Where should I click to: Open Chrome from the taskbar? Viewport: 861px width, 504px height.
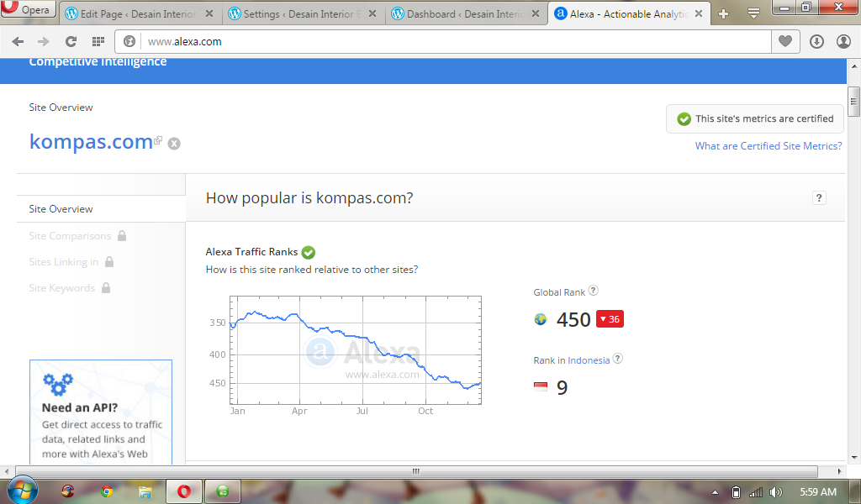click(x=107, y=491)
